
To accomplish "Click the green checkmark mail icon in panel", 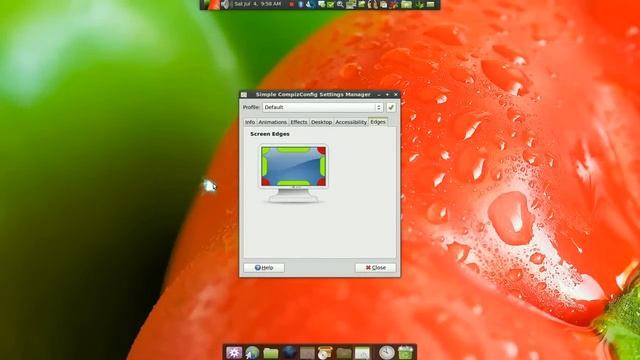I will [331, 4].
